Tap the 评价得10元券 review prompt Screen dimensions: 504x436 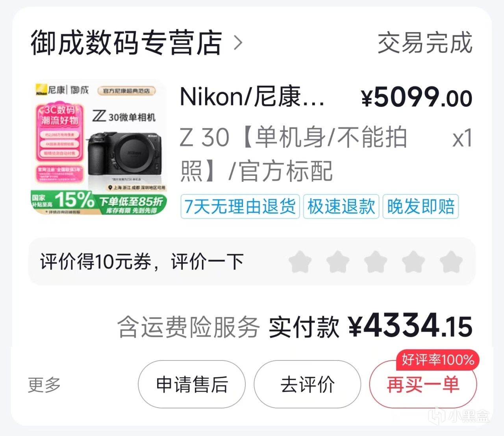click(142, 262)
